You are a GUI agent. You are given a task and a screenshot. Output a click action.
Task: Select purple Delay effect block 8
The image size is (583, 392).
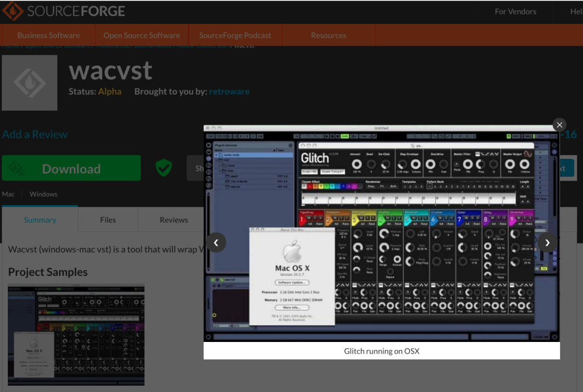click(495, 219)
